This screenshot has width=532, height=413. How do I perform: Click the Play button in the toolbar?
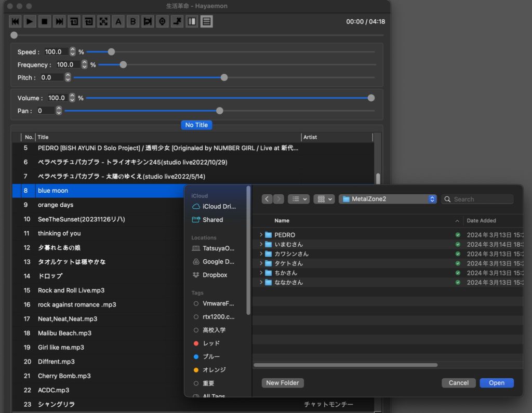tap(30, 21)
